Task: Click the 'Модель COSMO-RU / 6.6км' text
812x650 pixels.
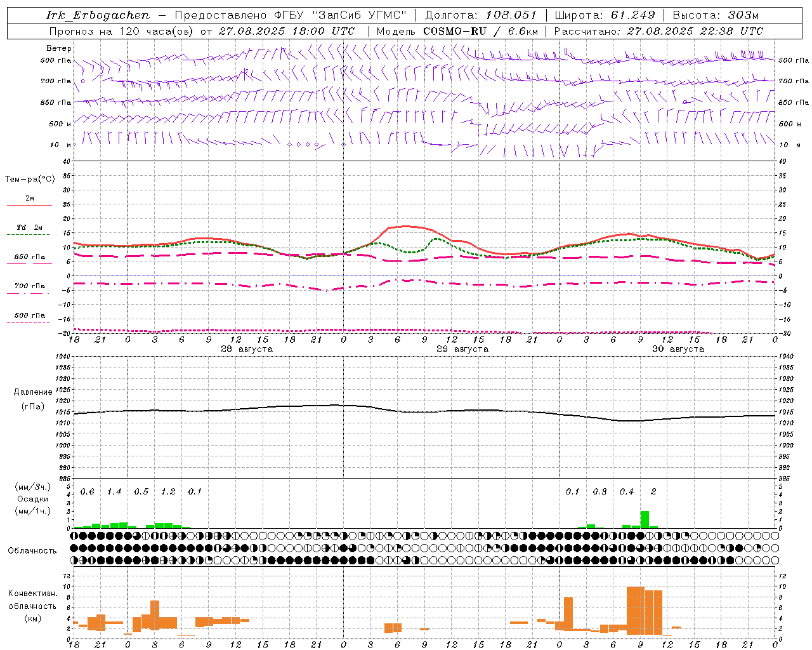Action: click(457, 31)
